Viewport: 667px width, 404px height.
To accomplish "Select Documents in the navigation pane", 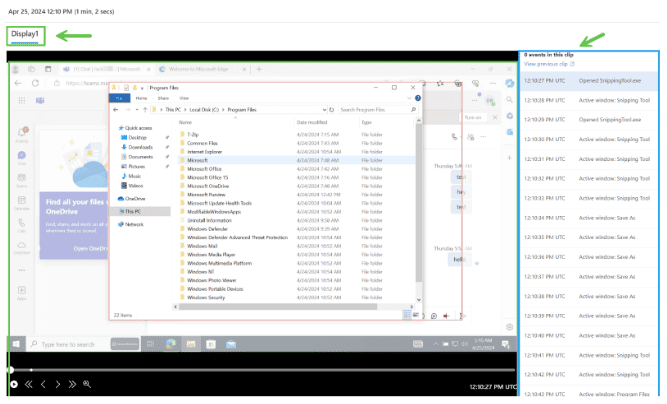I will pos(137,157).
